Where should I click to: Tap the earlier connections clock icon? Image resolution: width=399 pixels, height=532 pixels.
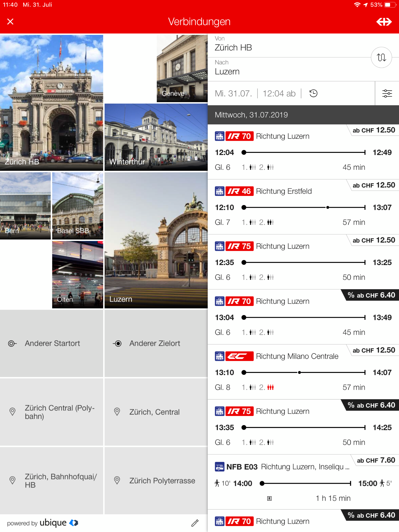tap(313, 93)
